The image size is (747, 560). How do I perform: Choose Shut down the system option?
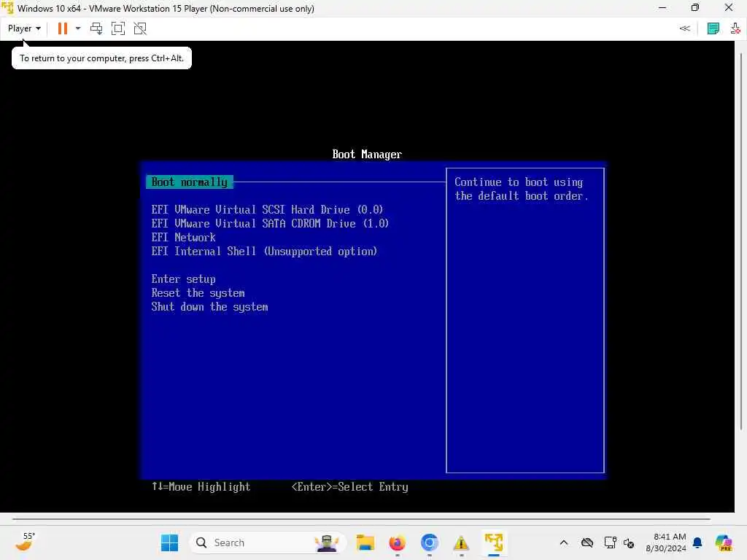pyautogui.click(x=209, y=307)
